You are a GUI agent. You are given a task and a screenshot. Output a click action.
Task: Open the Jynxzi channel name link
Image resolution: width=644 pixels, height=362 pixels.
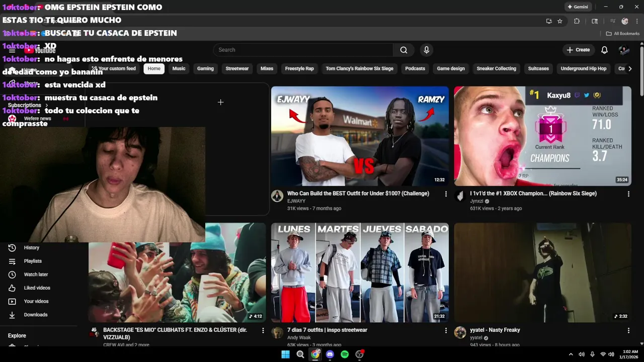(476, 201)
